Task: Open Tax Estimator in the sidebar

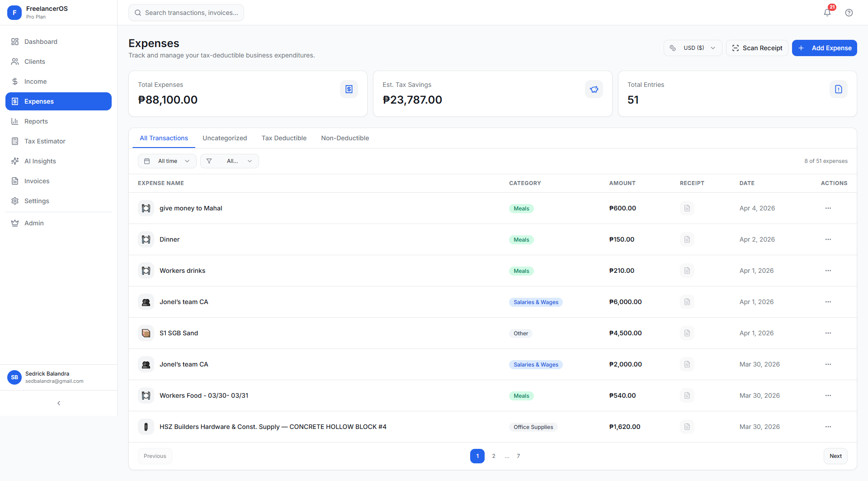Action: (x=58, y=141)
